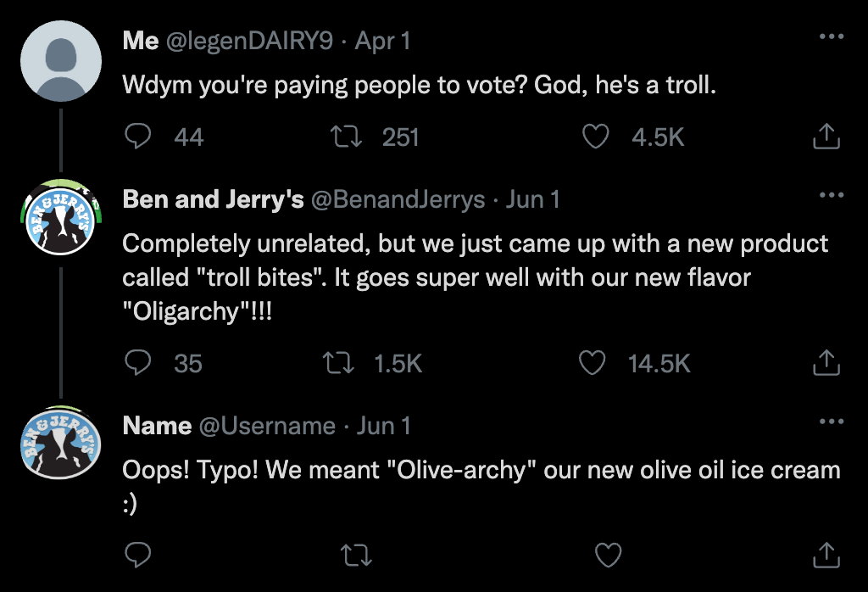Share the Ben and Jerry's troll bites tweet
This screenshot has width=868, height=592.
click(x=826, y=363)
